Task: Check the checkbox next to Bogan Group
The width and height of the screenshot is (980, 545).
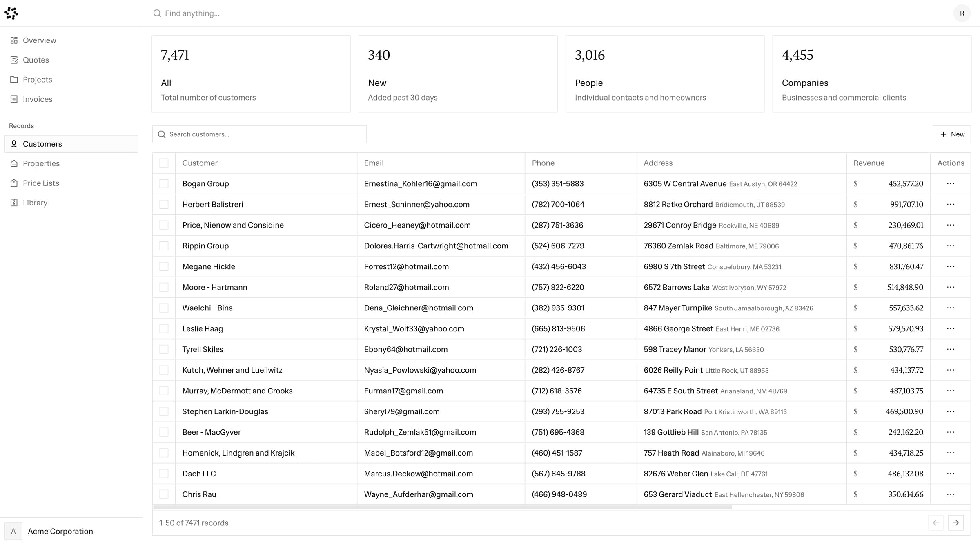Action: [164, 183]
